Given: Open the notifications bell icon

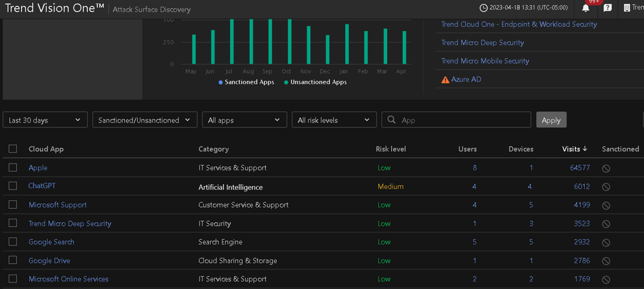Looking at the screenshot, I should (585, 8).
